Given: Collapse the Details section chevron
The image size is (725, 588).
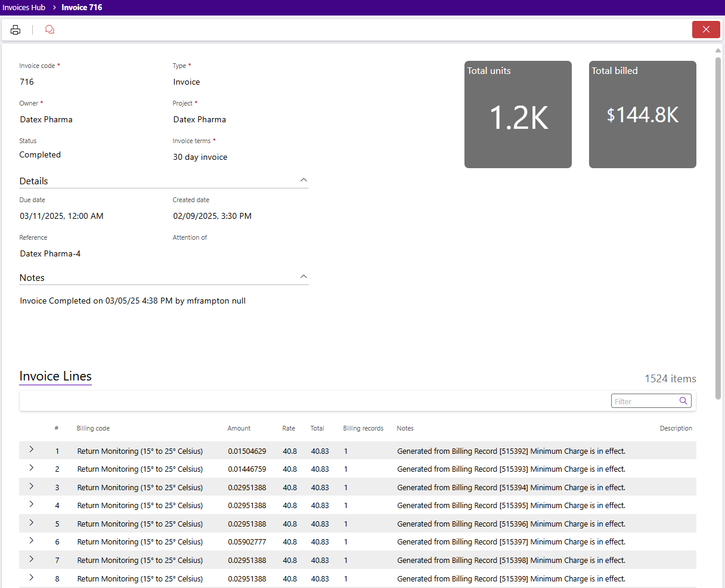Looking at the screenshot, I should [x=303, y=180].
